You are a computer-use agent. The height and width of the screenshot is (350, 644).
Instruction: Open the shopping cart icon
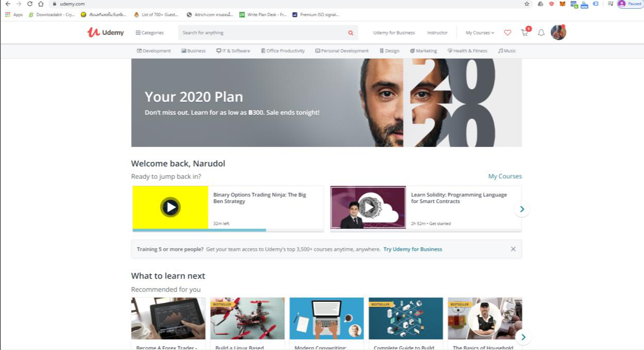pos(524,32)
